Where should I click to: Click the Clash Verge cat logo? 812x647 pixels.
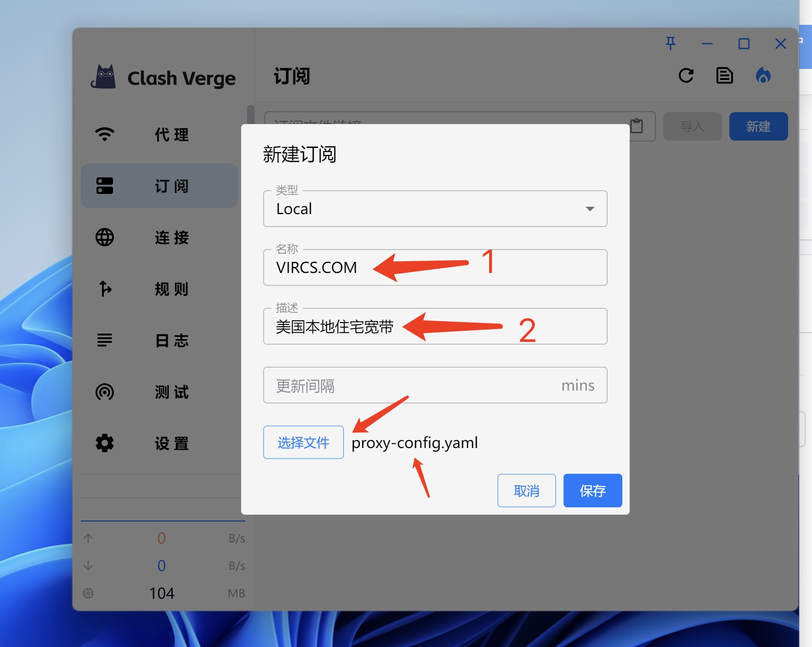104,77
